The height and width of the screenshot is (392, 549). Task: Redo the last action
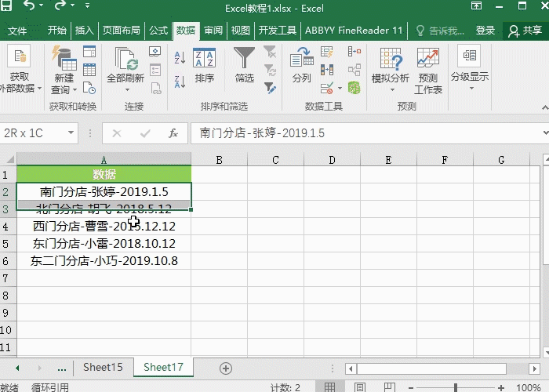(60, 5)
